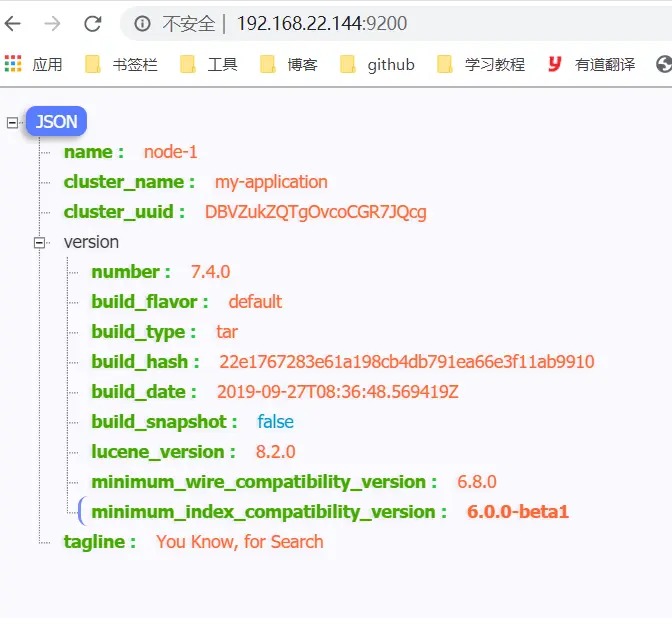Click the value tar
This screenshot has height=618, width=672.
(x=227, y=332)
